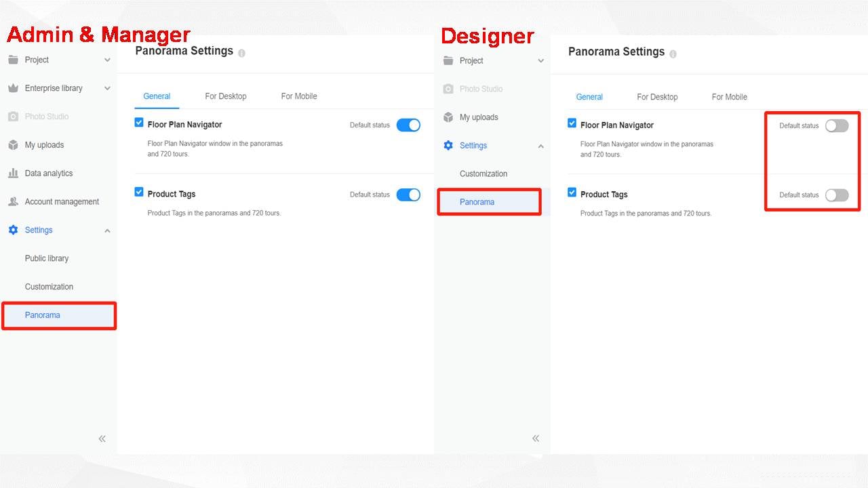Enable Product Tags default status in Designer panel
Viewport: 868px width, 488px height.
coord(837,195)
